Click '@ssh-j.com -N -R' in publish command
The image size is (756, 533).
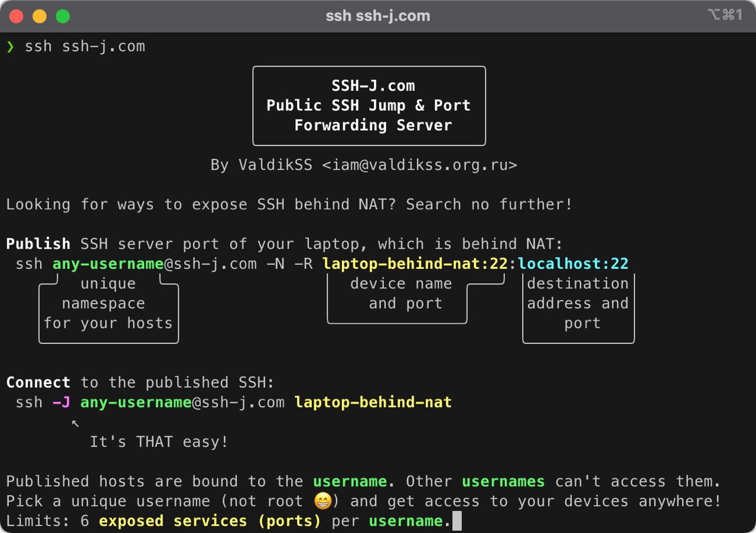tap(238, 264)
